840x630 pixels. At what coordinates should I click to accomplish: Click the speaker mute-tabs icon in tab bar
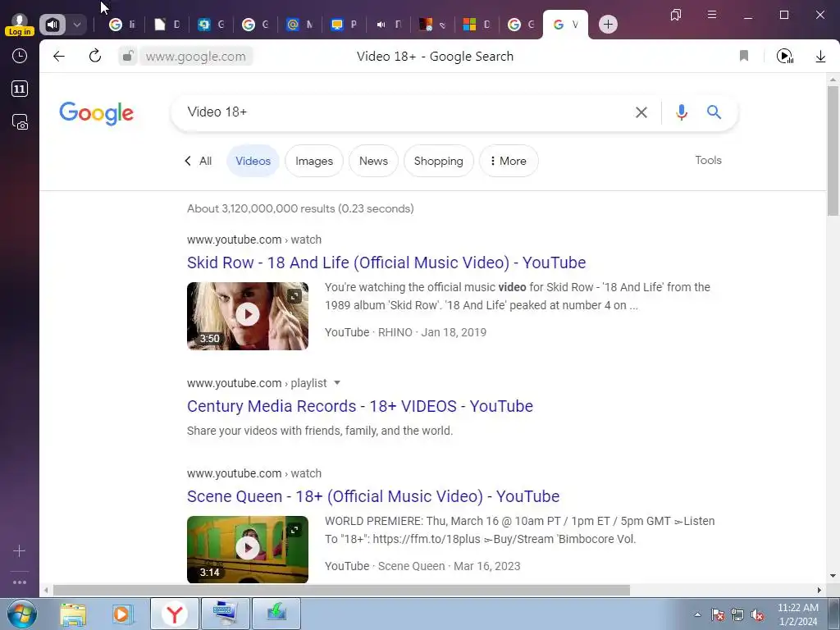[52, 24]
